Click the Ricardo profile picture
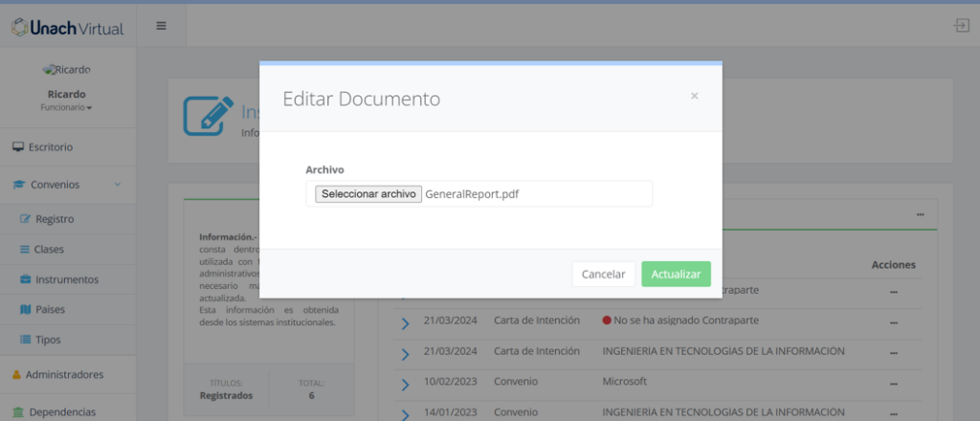Image resolution: width=980 pixels, height=421 pixels. (x=66, y=69)
